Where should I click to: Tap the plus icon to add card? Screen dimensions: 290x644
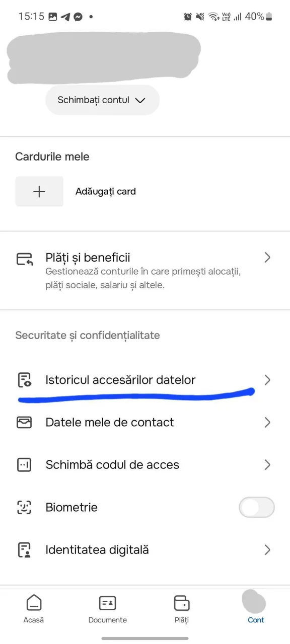(39, 191)
